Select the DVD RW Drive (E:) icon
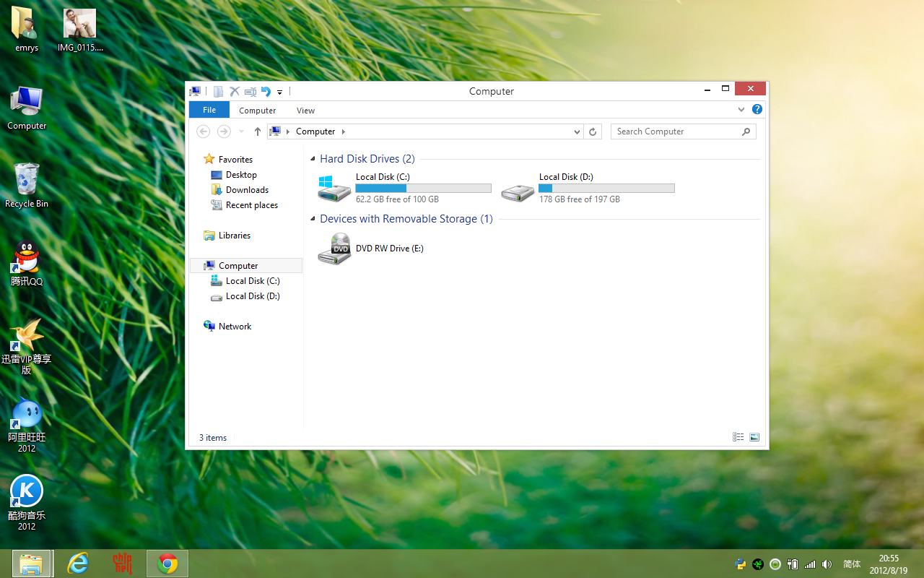 tap(334, 249)
